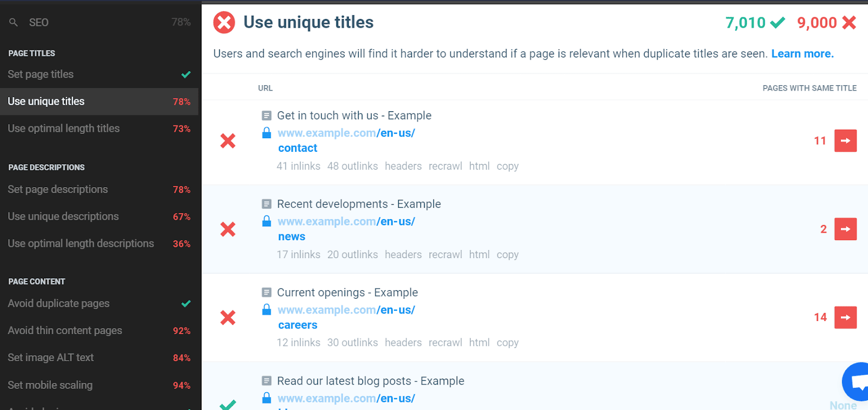Click red arrow button for contact page
The image size is (868, 410).
point(845,141)
